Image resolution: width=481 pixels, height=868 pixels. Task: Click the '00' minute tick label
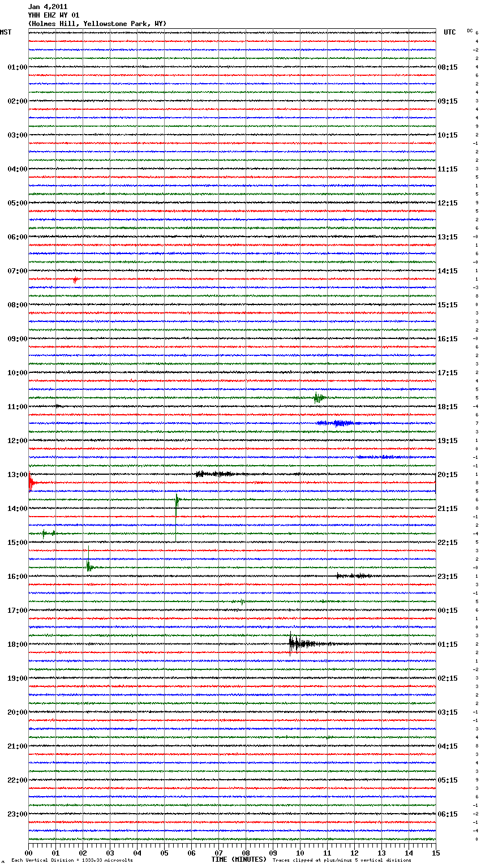28,853
